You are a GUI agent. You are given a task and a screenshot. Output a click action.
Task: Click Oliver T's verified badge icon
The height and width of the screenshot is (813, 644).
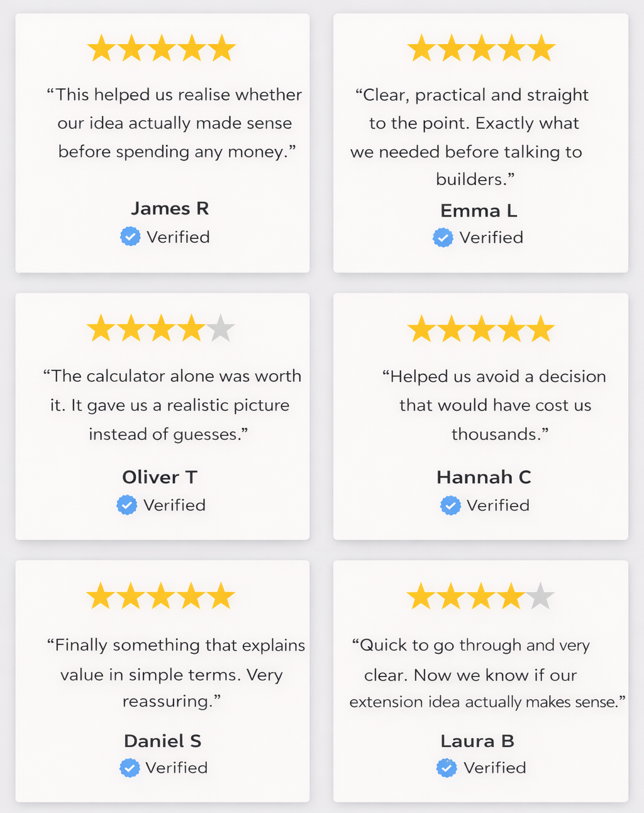coord(127,505)
